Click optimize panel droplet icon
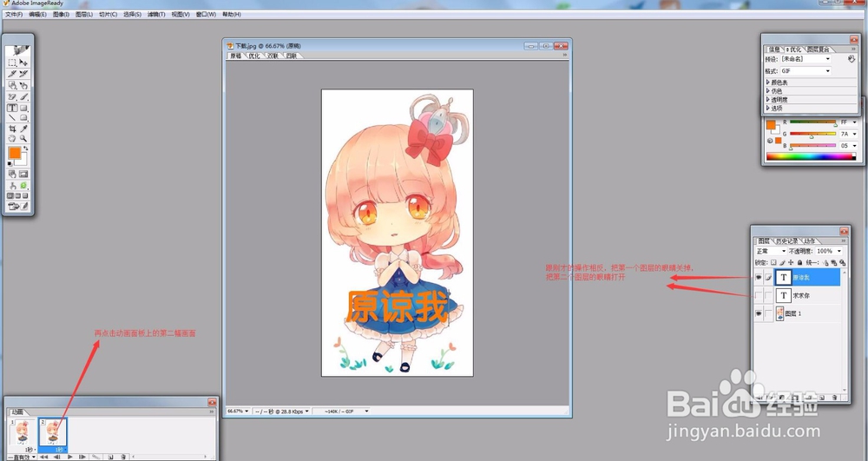 [852, 59]
